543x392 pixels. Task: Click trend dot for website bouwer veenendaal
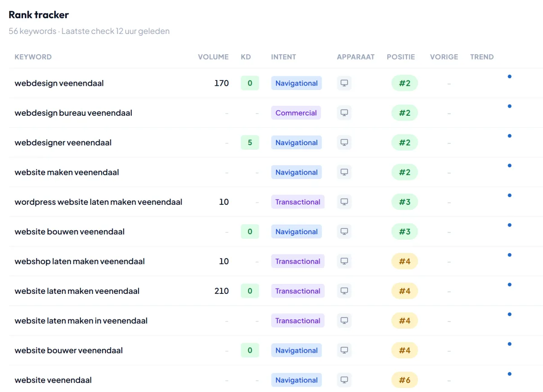coord(510,344)
